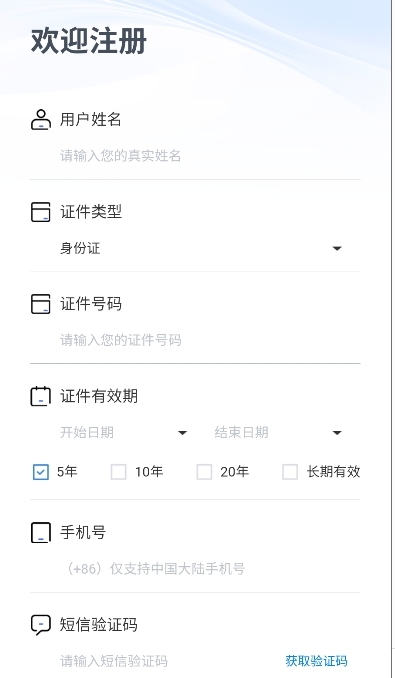Image resolution: width=395 pixels, height=678 pixels.
Task: Check the 10年 validity checkbox
Action: coord(118,472)
